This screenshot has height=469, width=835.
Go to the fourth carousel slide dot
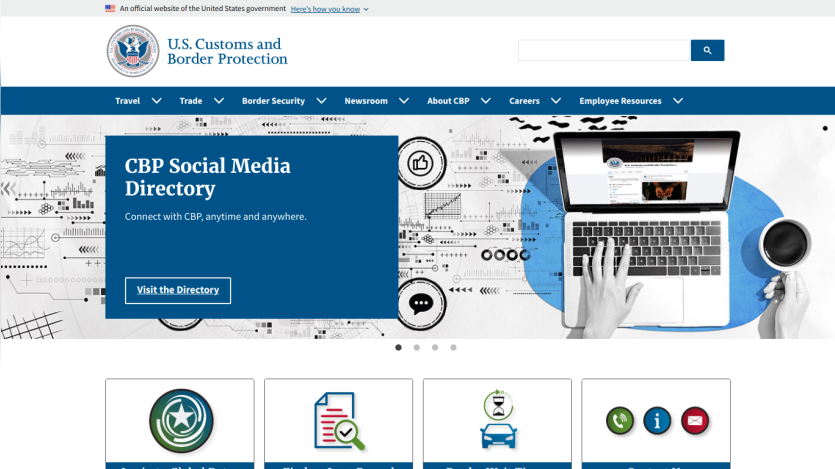click(453, 348)
